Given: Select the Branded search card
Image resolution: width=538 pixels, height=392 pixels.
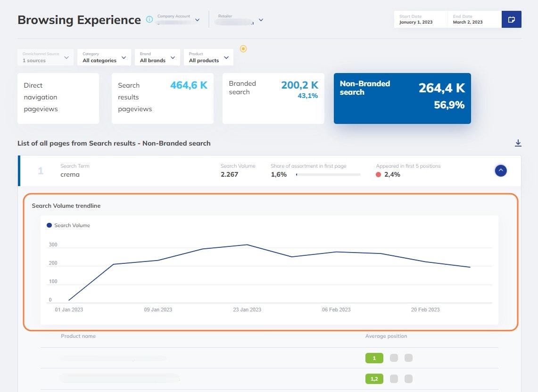Looking at the screenshot, I should pos(273,98).
